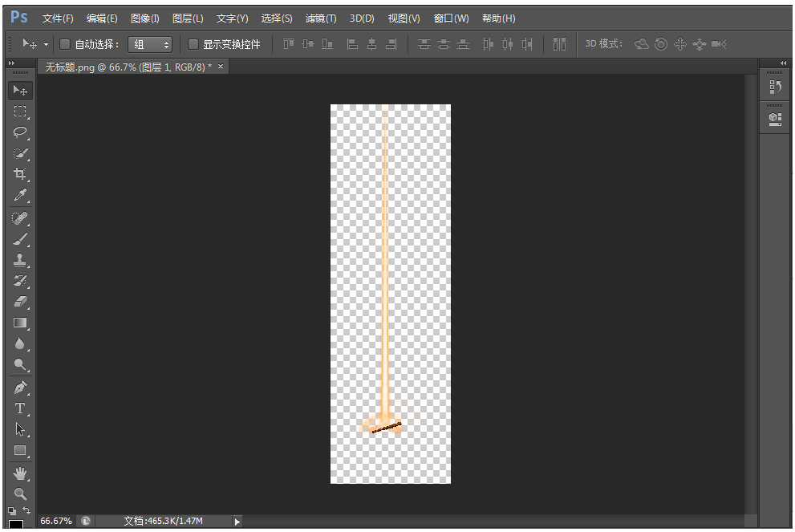The image size is (795, 532).
Task: Click the 66.67% zoom level field
Action: coord(56,522)
